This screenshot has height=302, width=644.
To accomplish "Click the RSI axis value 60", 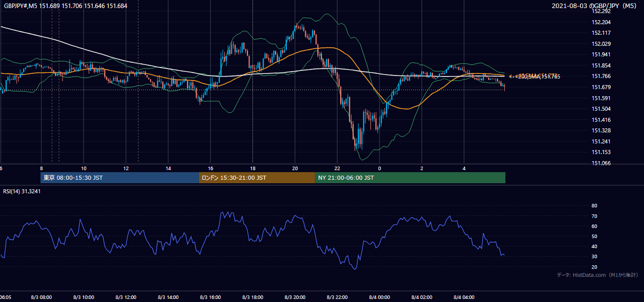I will coord(594,226).
